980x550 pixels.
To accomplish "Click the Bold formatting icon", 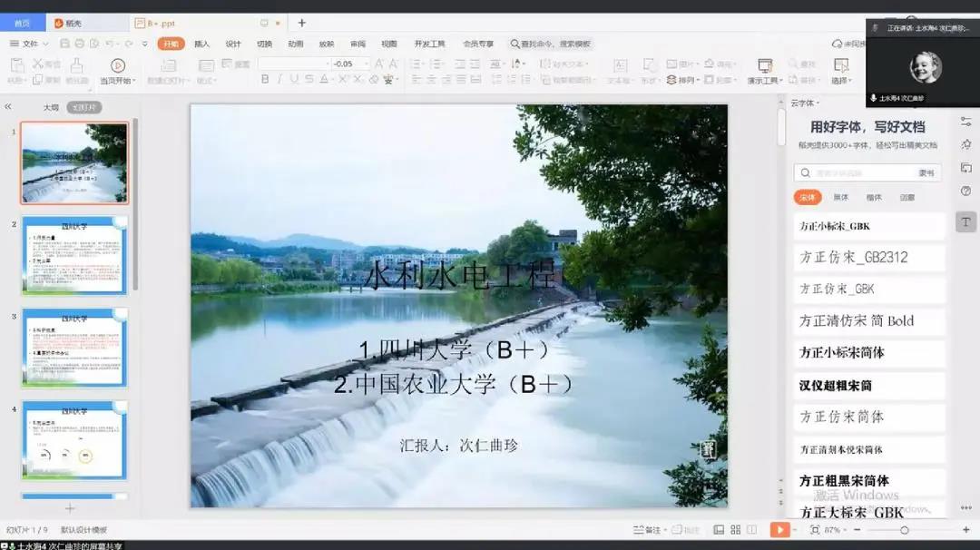I will pos(265,80).
